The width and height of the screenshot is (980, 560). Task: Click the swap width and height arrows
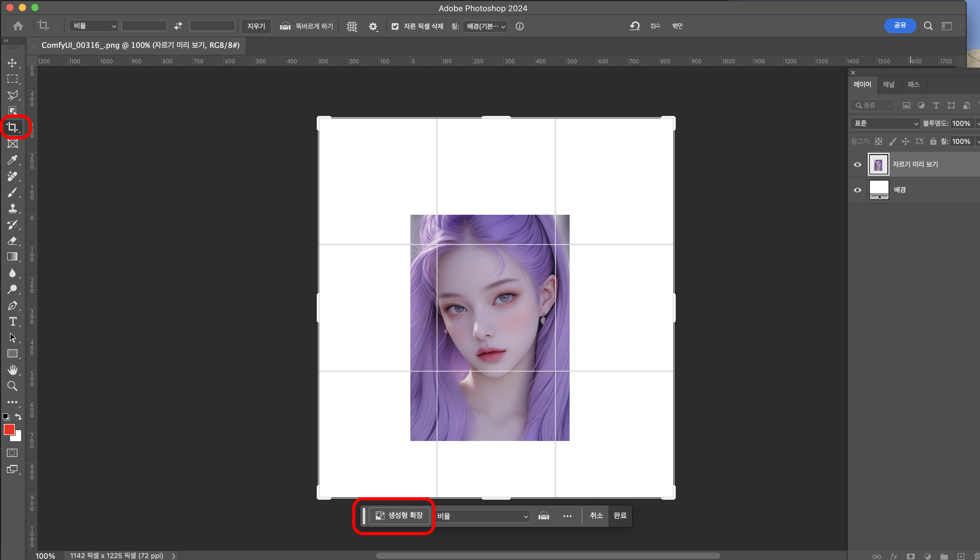(x=178, y=26)
